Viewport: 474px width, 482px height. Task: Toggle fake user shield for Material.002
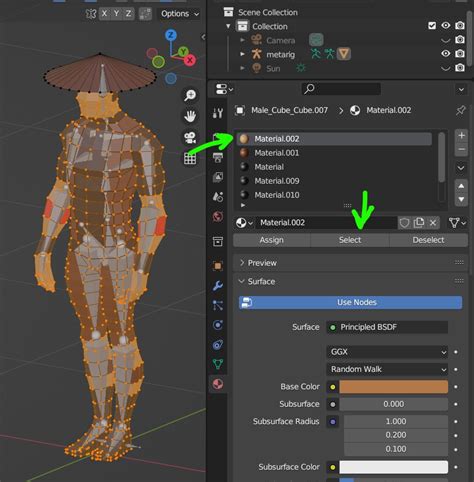point(404,223)
